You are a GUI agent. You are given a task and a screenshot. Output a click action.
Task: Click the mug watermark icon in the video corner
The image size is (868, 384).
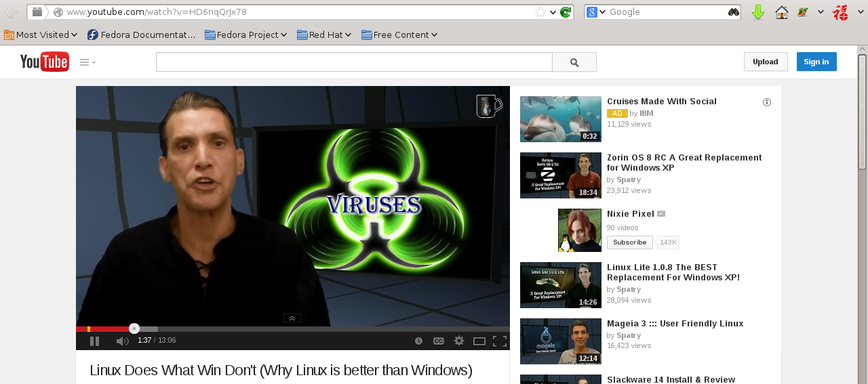[489, 106]
